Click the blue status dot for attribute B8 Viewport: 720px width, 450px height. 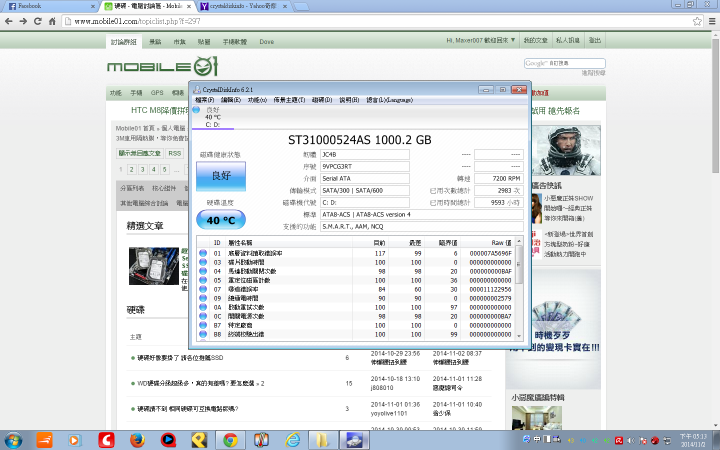click(203, 334)
